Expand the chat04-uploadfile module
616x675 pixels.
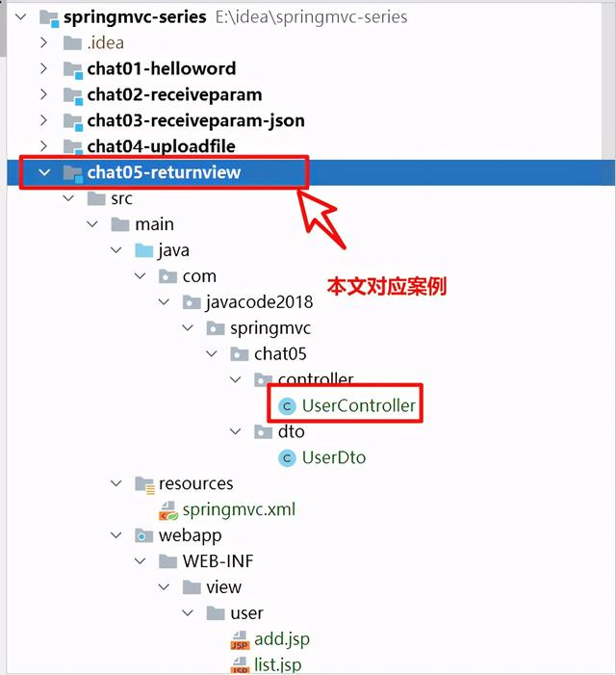43,146
